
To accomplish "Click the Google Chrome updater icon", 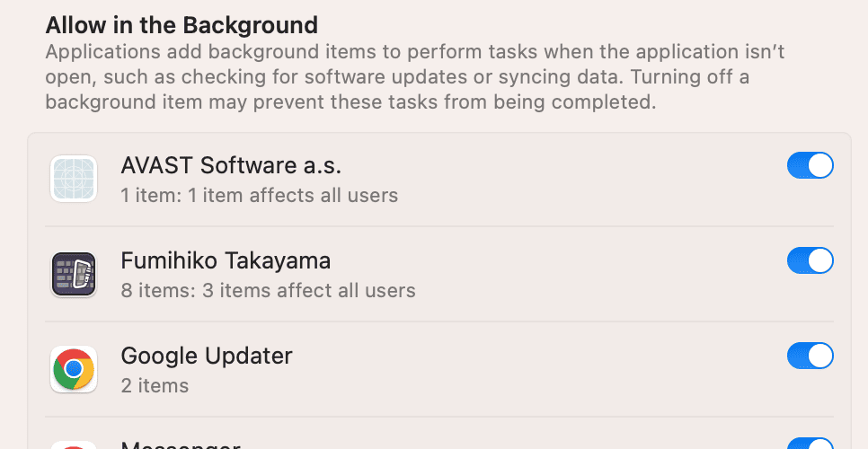I will point(74,369).
